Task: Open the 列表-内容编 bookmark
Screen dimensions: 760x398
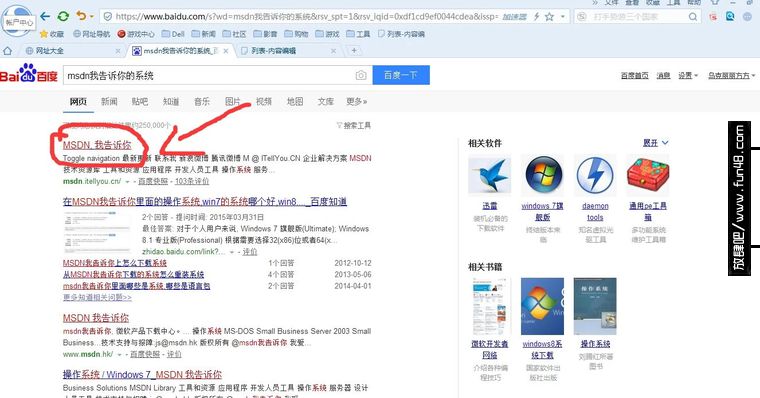Action: (x=401, y=34)
